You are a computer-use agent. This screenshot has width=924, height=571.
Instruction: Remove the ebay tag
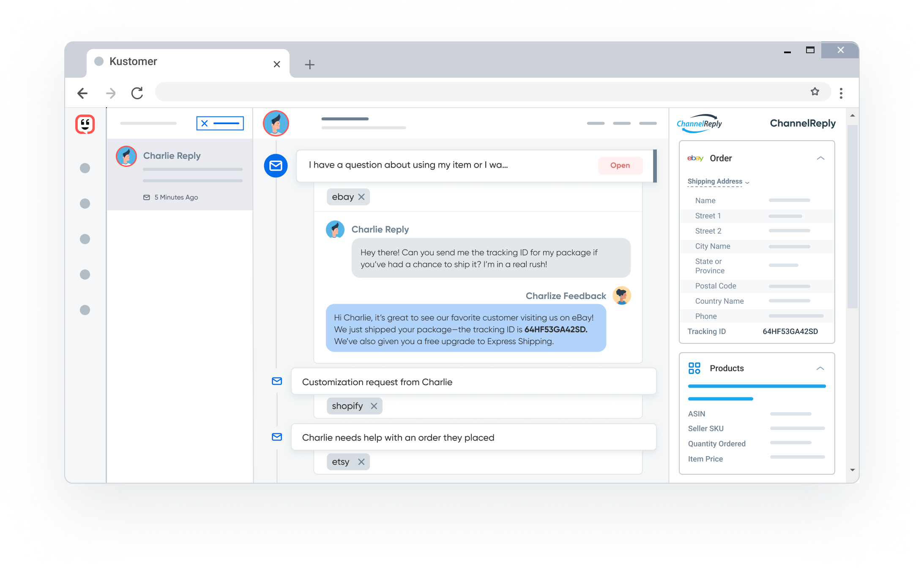point(361,197)
